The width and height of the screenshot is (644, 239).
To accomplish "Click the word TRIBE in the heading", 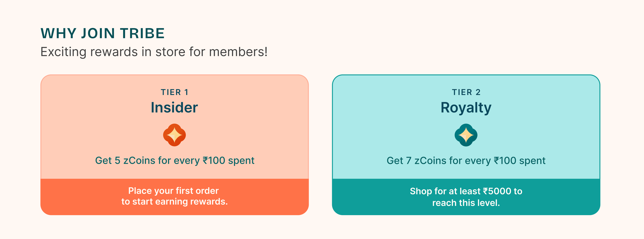I will pos(142,33).
